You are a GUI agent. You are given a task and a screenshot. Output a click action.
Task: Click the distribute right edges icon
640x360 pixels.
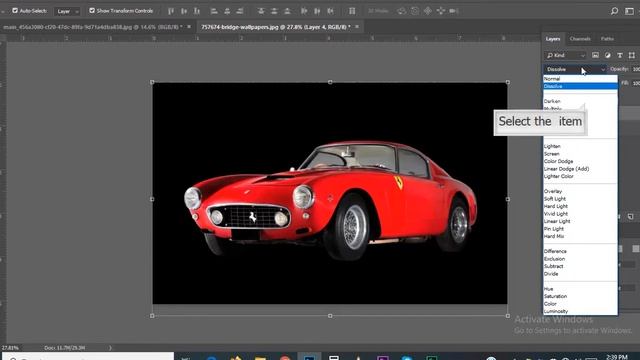330,11
